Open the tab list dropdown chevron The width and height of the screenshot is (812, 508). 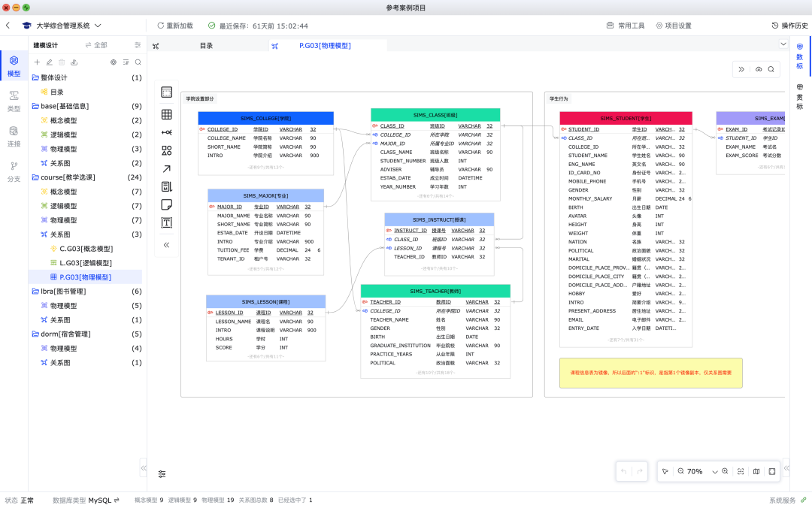783,44
